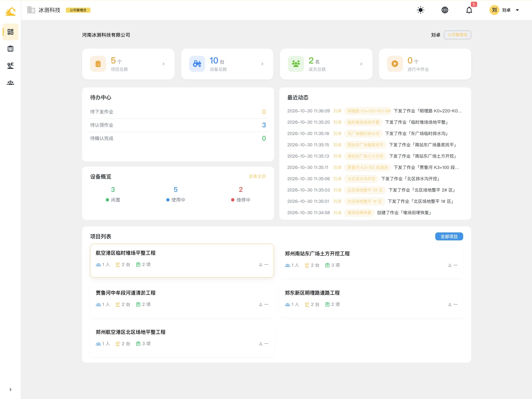
Task: Open project 贾鲁河中牟段河道清淤工程
Action: tap(182, 301)
